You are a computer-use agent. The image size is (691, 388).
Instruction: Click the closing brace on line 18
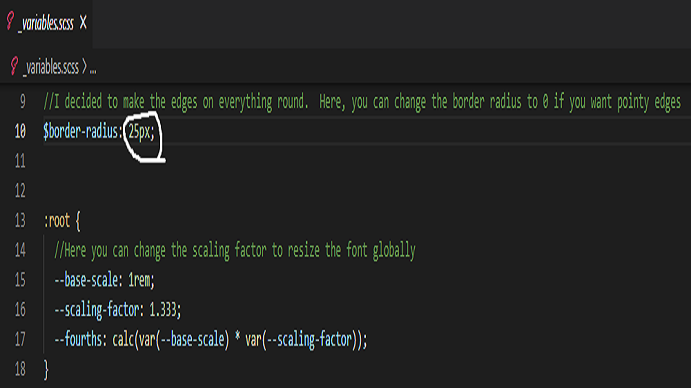[46, 369]
